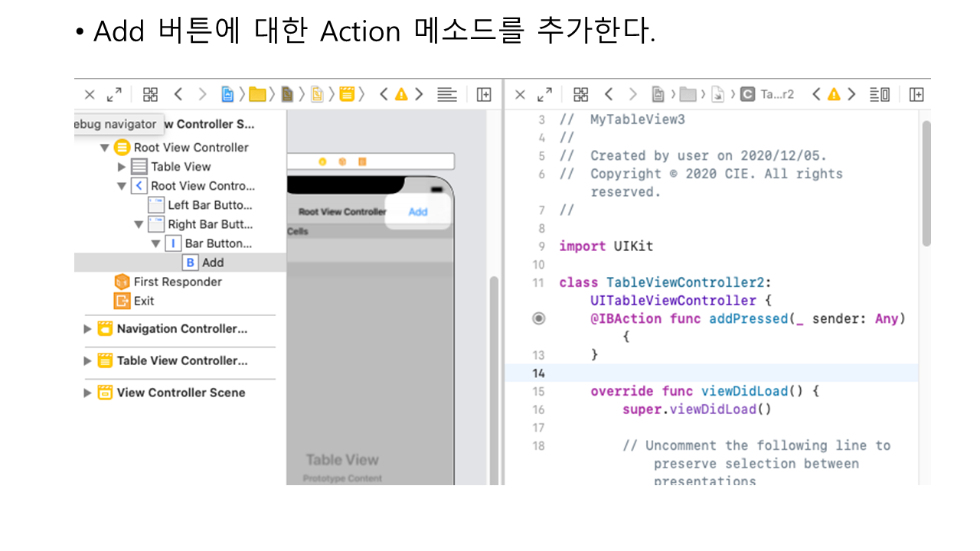Click the warning triangle in code editor toolbar
Image resolution: width=980 pixels, height=551 pixels.
pyautogui.click(x=834, y=94)
